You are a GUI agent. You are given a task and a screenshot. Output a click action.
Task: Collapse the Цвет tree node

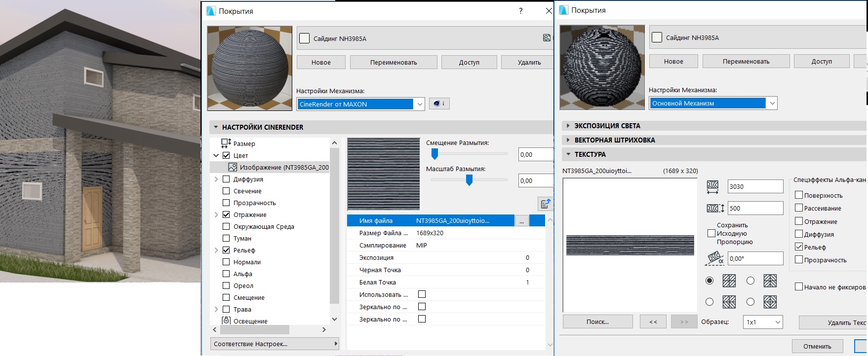coord(216,155)
